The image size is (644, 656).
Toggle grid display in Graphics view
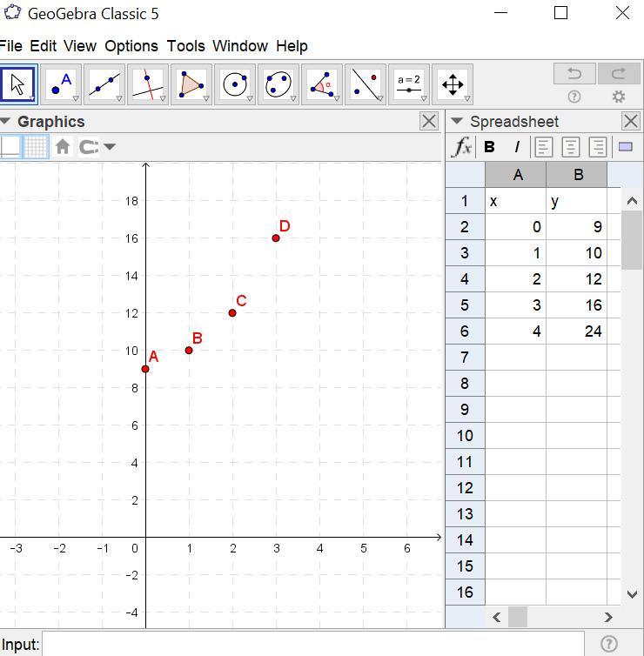click(35, 146)
